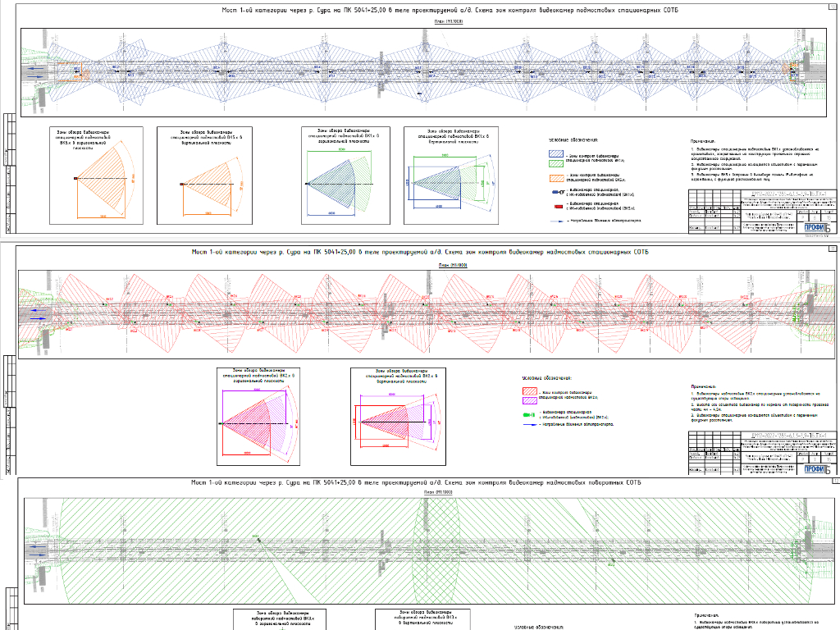Click 'Условные обозначения' heading on first sheet

[x=573, y=140]
